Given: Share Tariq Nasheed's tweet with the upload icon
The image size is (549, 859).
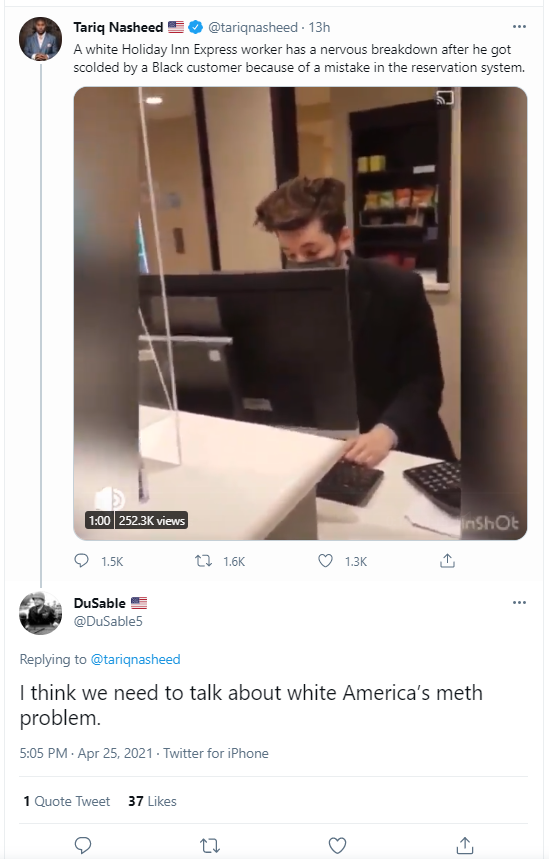Looking at the screenshot, I should 447,560.
